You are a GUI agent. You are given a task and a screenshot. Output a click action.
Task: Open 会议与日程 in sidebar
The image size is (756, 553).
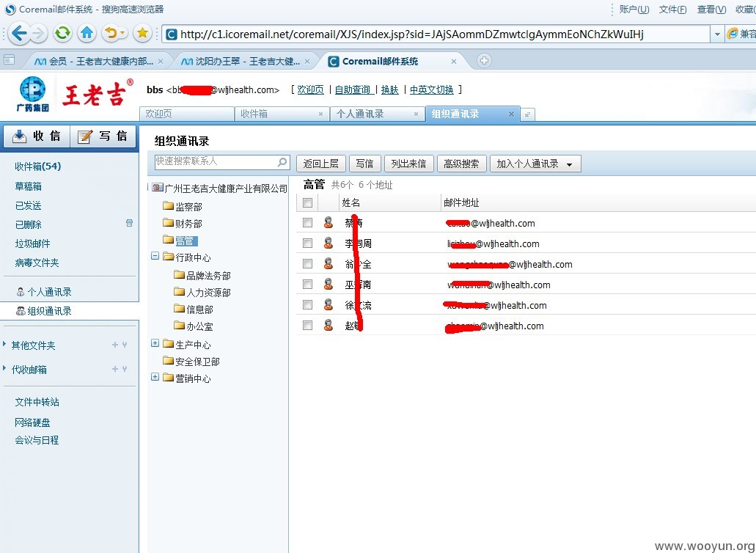37,440
